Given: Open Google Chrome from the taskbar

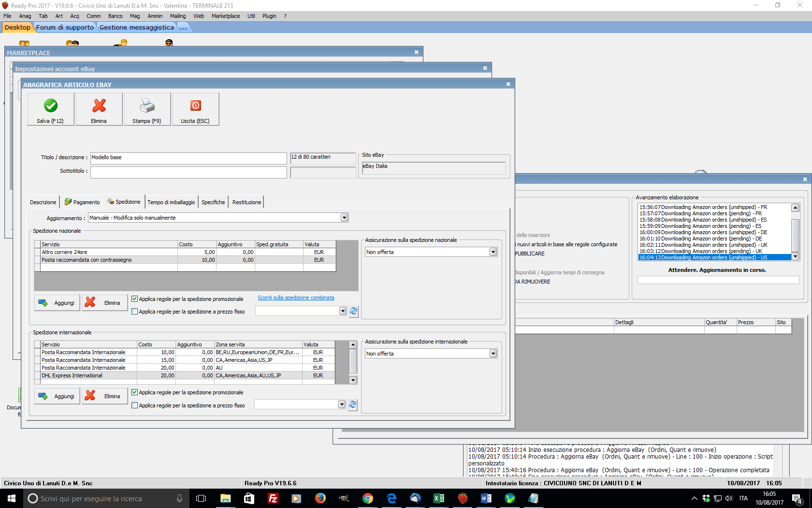Looking at the screenshot, I should [x=368, y=498].
